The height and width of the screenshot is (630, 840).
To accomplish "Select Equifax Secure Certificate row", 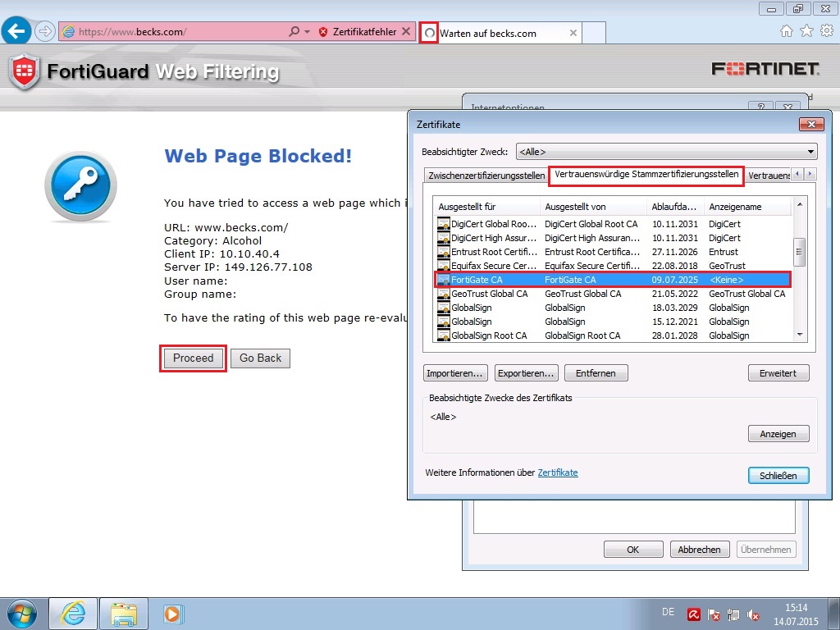I will pyautogui.click(x=612, y=266).
